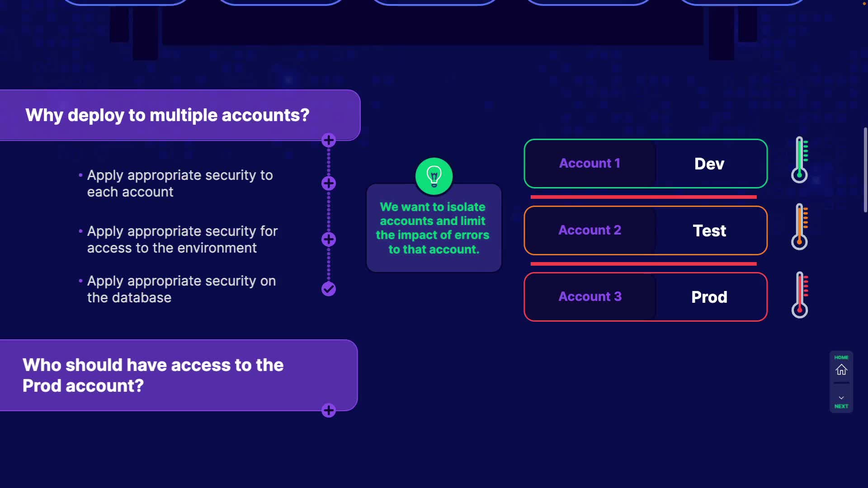This screenshot has width=868, height=488.
Task: Click the orange Test thermometer icon
Action: coord(800,226)
